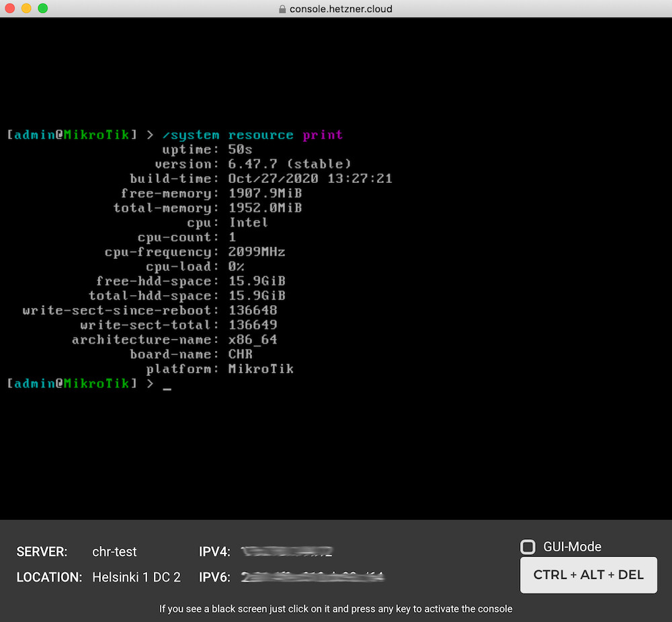Click the console.hetzner.cloud address in title bar
Image resolution: width=672 pixels, height=622 pixels.
[341, 9]
